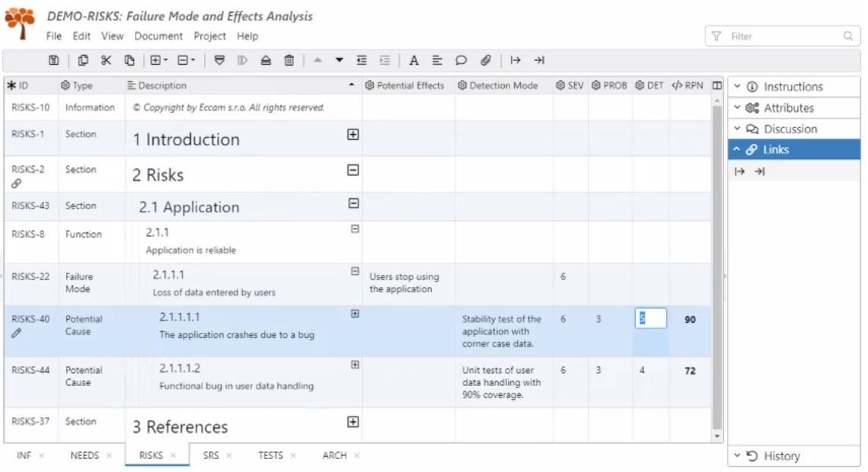868x472 pixels.
Task: Close the NEEDS tab
Action: point(109,456)
